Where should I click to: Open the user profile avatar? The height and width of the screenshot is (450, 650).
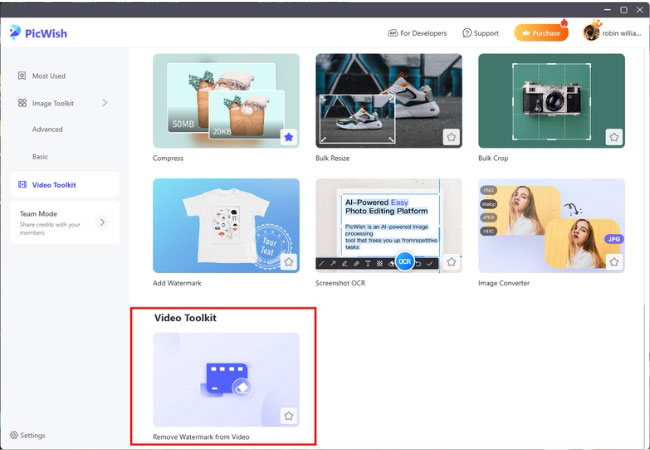coord(591,33)
